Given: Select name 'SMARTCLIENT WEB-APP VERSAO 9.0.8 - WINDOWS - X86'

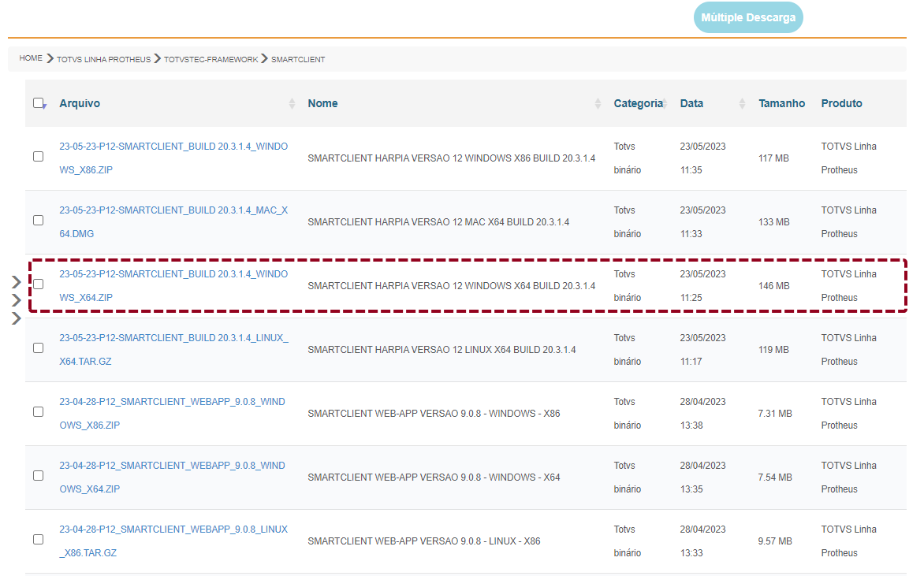Looking at the screenshot, I should (434, 414).
